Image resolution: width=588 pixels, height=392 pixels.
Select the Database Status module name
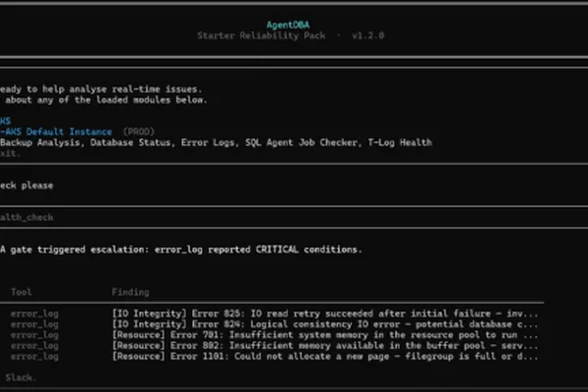point(130,142)
